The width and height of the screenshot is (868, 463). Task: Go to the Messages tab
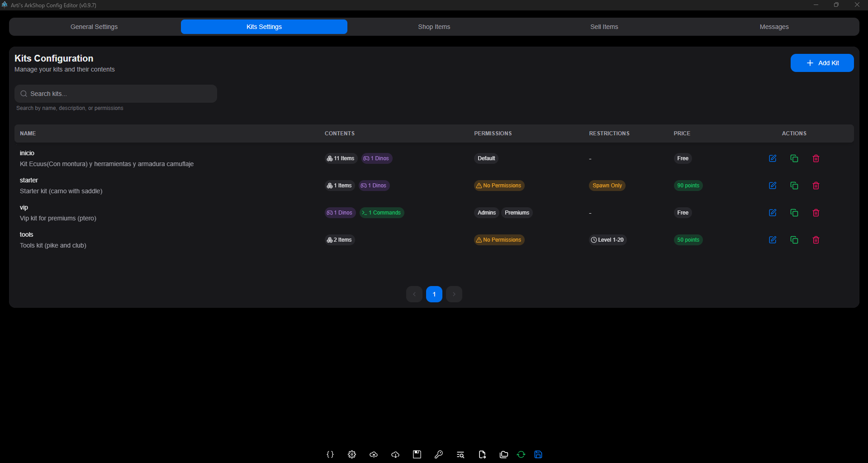[774, 27]
